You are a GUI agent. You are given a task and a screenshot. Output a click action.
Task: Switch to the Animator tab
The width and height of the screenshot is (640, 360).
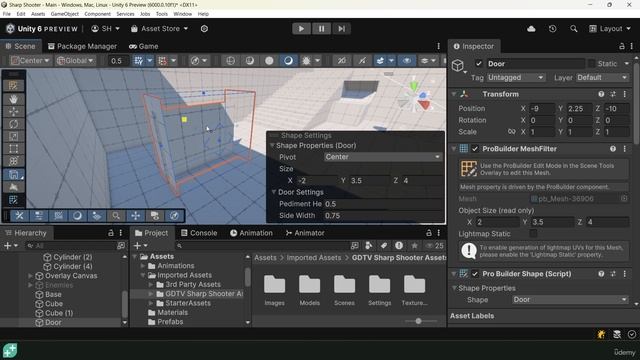coord(305,233)
